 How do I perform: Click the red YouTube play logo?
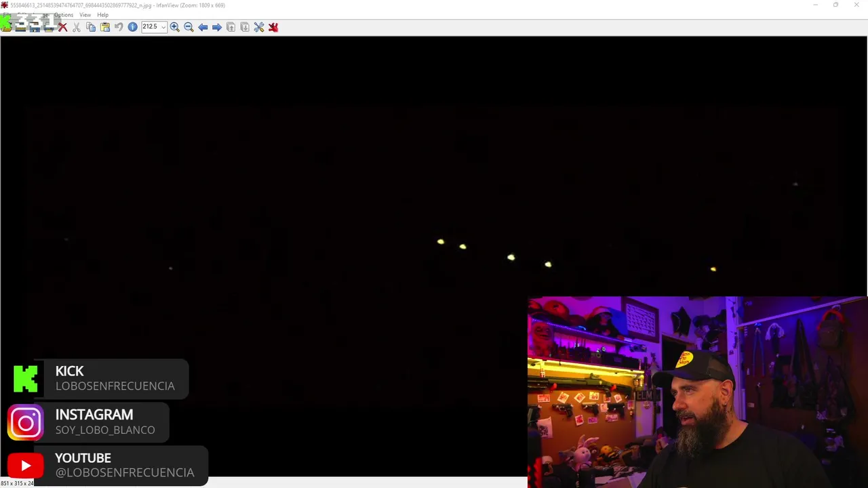coord(25,466)
